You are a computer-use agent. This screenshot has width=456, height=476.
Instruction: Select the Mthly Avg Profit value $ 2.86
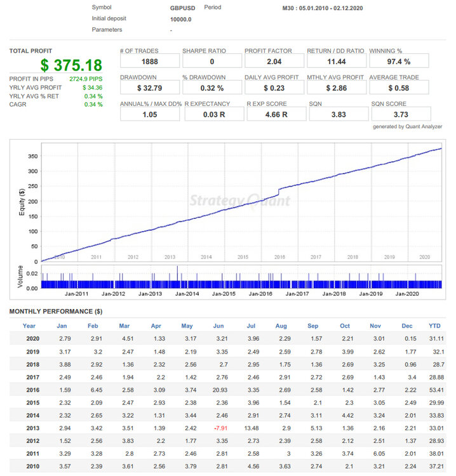coord(337,88)
